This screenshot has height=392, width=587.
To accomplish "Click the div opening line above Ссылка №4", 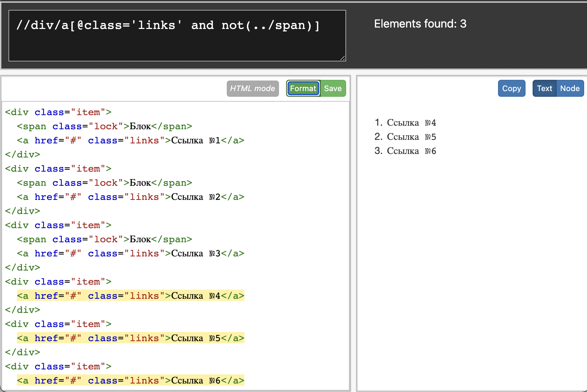I will [x=58, y=281].
